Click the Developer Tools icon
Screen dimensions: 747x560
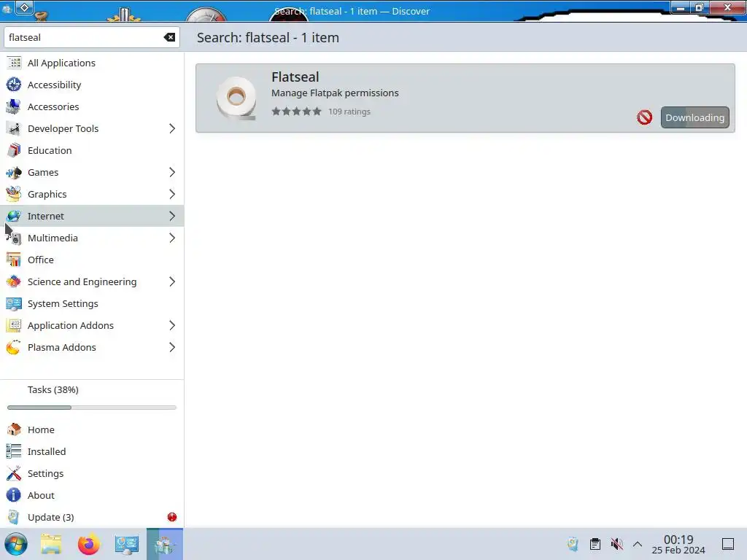point(14,128)
